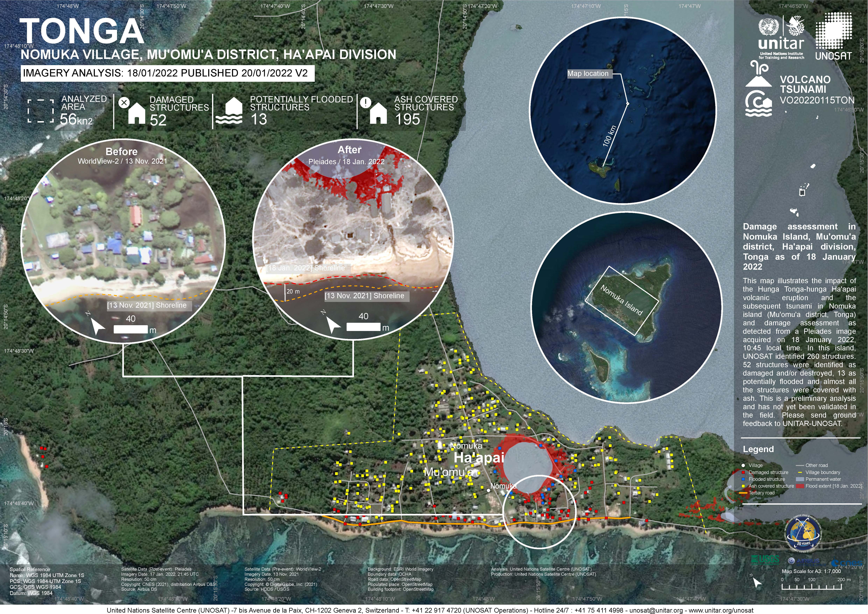Click the Background: ESRI World Imagery text

[400, 569]
